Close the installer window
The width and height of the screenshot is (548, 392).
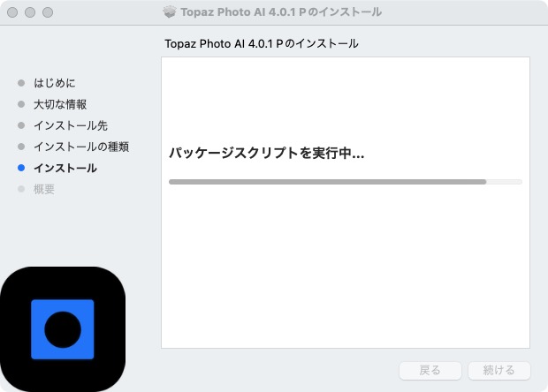12,12
